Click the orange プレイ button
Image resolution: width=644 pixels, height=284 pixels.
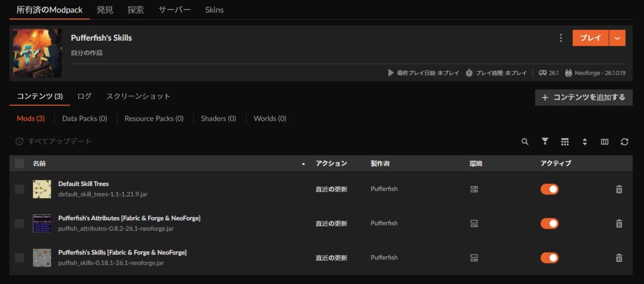click(x=591, y=38)
